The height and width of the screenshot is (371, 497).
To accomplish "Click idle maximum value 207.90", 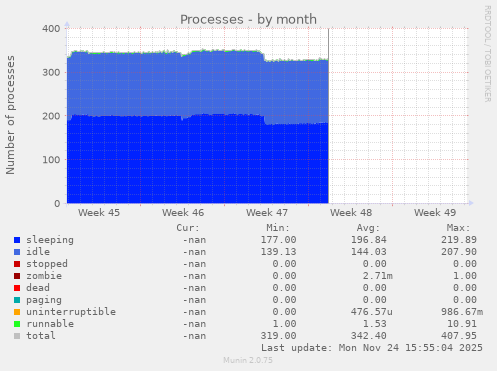I will point(459,252).
